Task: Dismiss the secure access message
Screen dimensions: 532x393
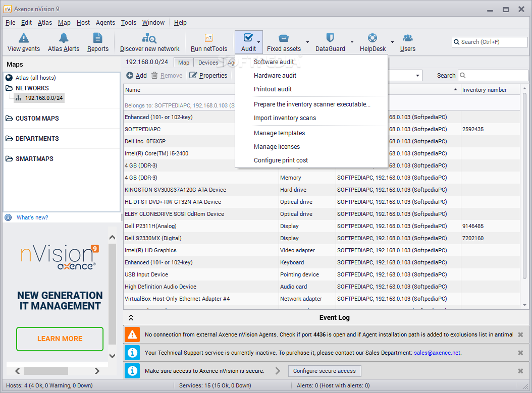Action: (520, 371)
